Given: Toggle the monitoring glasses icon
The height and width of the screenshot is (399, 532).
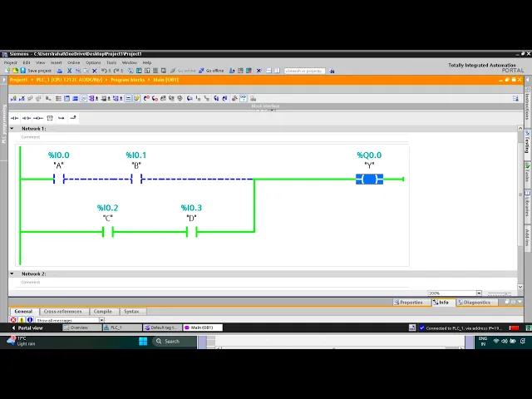Looking at the screenshot, I should [244, 98].
